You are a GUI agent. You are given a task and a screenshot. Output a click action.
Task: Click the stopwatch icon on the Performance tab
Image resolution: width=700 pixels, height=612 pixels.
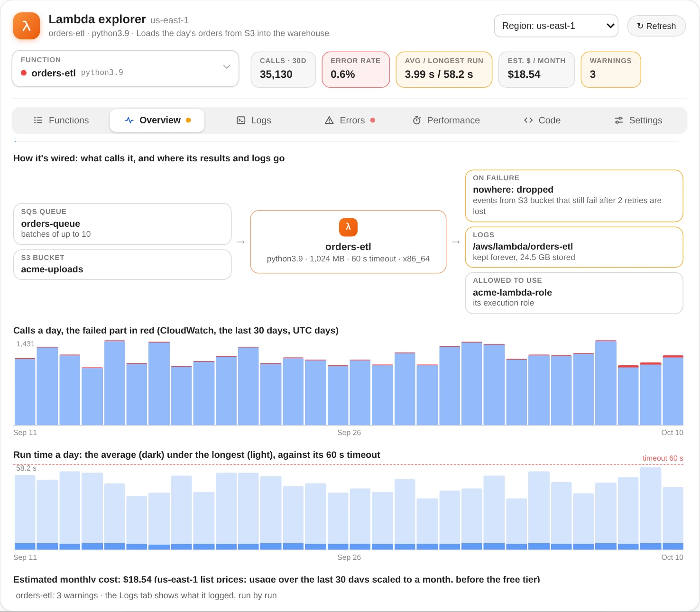pyautogui.click(x=417, y=120)
